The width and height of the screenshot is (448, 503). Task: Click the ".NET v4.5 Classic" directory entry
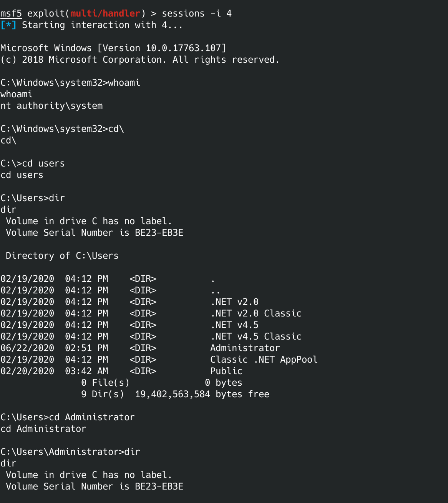(x=256, y=336)
